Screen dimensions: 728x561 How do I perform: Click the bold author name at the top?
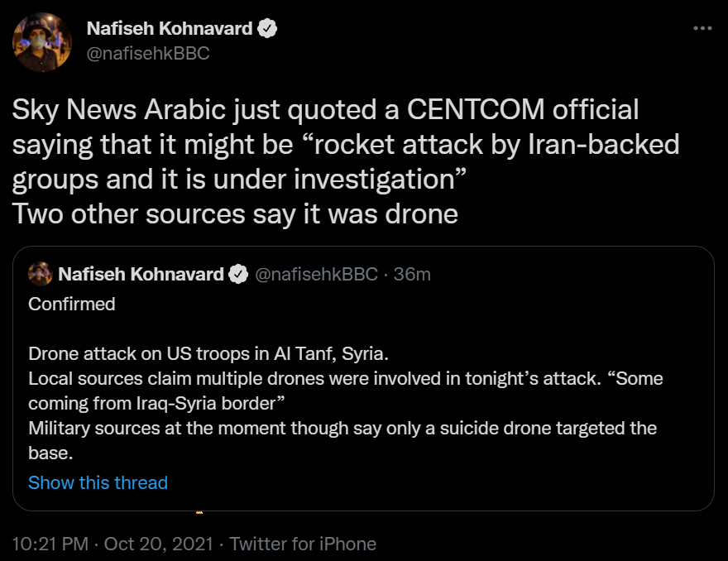click(170, 29)
